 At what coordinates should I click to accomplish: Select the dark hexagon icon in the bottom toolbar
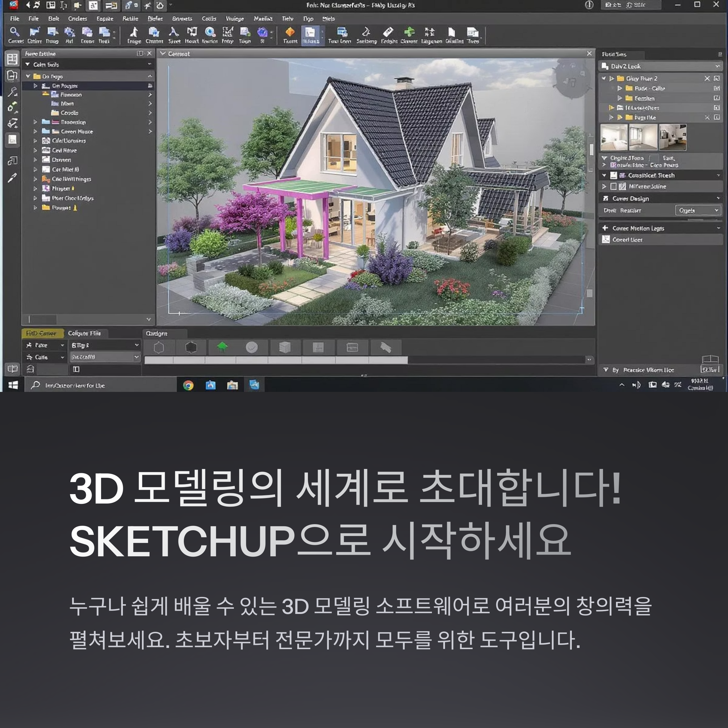191,347
